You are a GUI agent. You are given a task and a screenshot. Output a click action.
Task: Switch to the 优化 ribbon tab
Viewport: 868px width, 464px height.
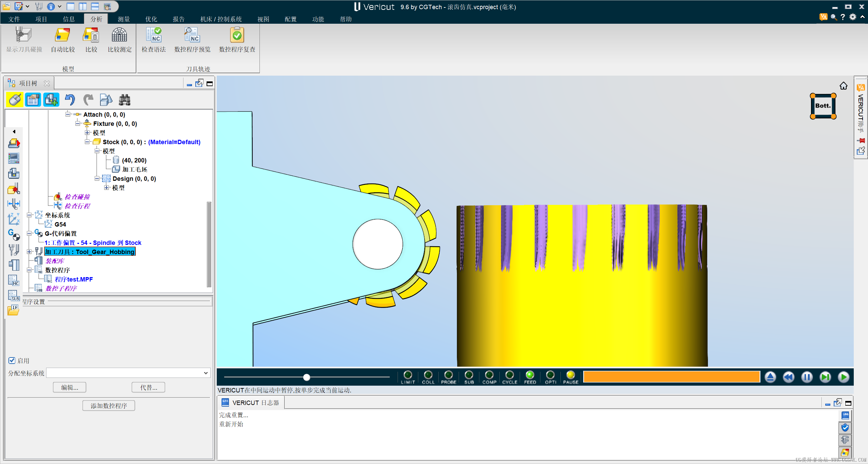[151, 19]
